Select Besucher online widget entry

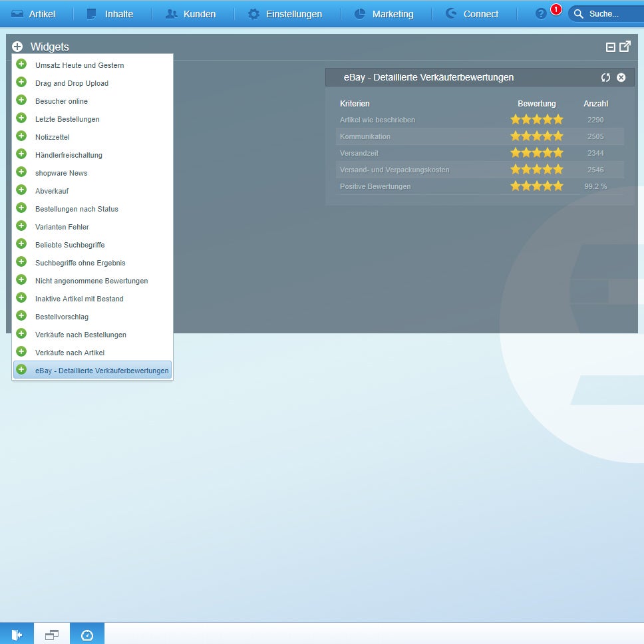(x=92, y=101)
